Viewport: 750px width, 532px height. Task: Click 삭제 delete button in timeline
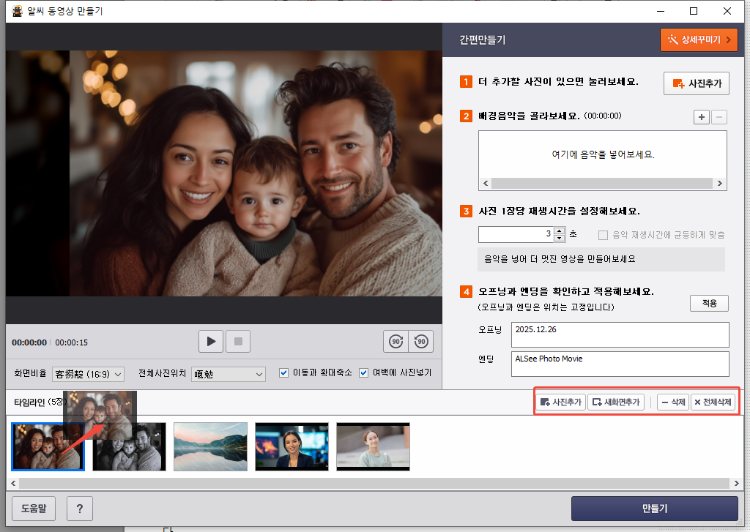(x=673, y=402)
